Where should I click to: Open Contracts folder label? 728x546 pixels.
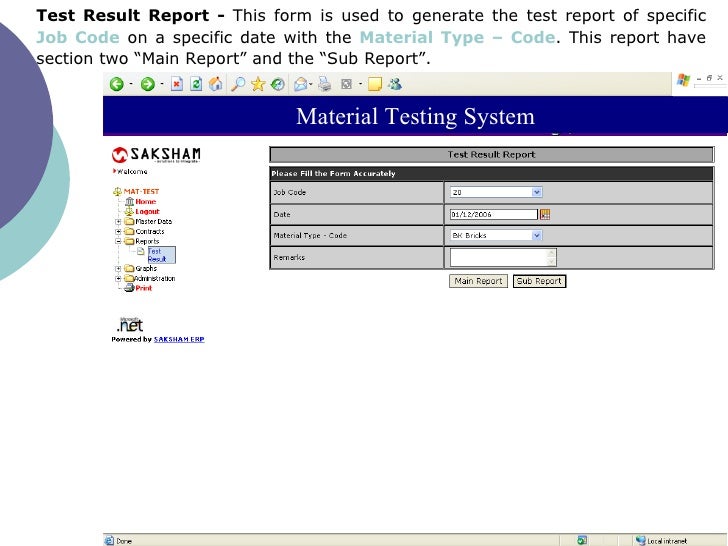pyautogui.click(x=150, y=231)
